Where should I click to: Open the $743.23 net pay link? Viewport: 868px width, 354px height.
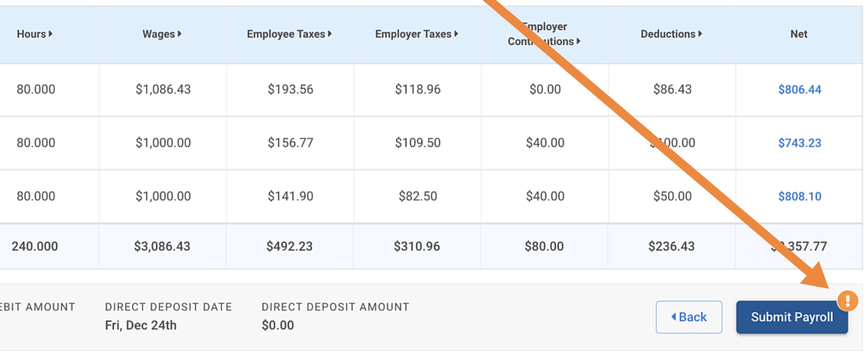(799, 143)
